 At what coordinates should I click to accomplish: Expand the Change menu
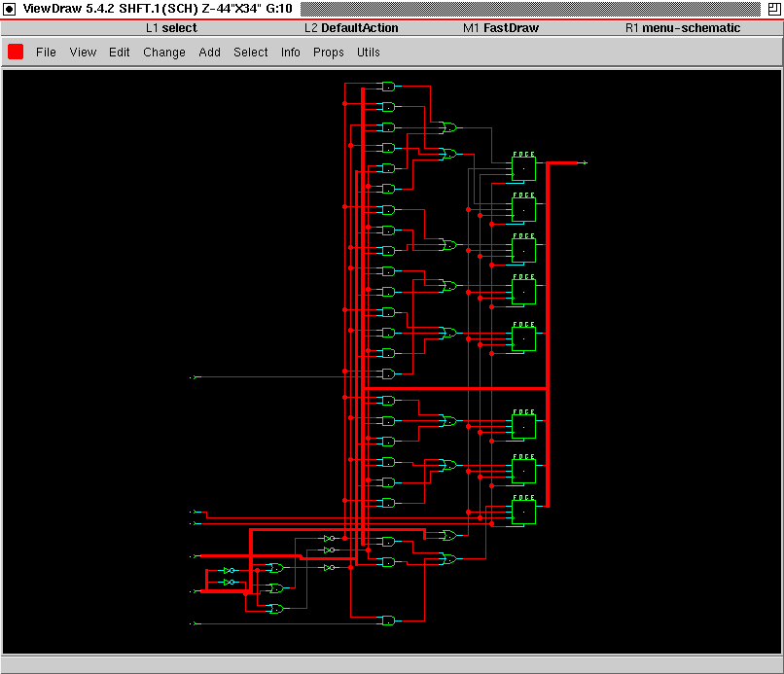coord(163,53)
